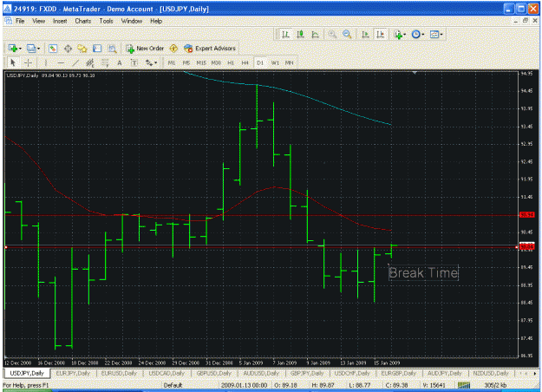Switch to GBPUSD,Daily chart tab
542x392 pixels.
(214, 373)
